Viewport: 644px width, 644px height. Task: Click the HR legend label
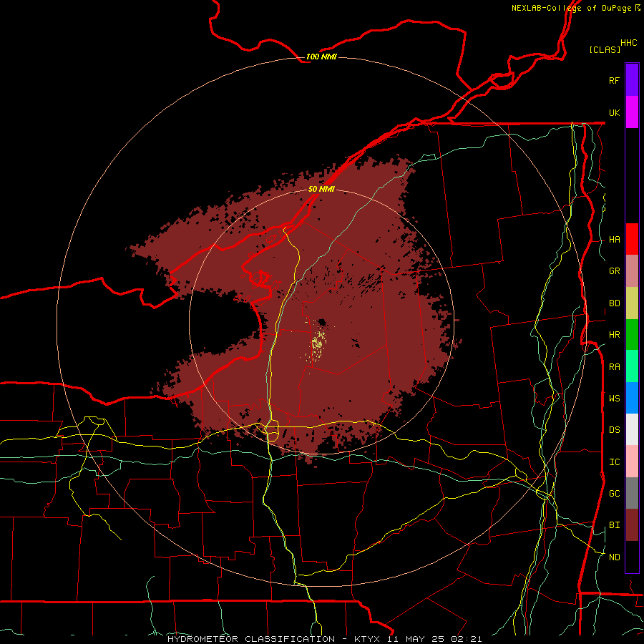click(x=615, y=335)
